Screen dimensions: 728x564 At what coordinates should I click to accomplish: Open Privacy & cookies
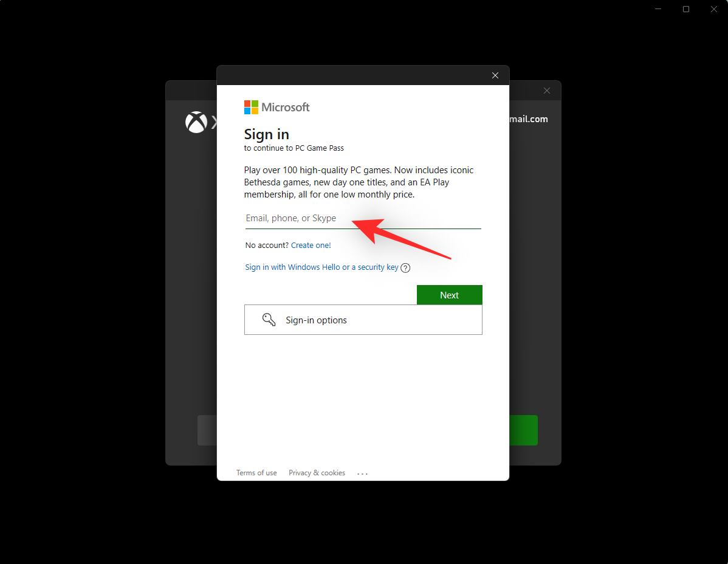[317, 473]
